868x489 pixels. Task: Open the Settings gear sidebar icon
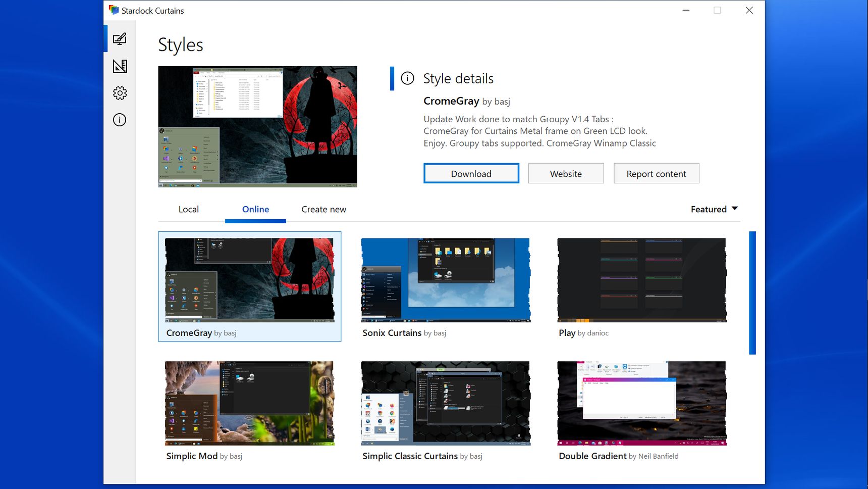120,93
